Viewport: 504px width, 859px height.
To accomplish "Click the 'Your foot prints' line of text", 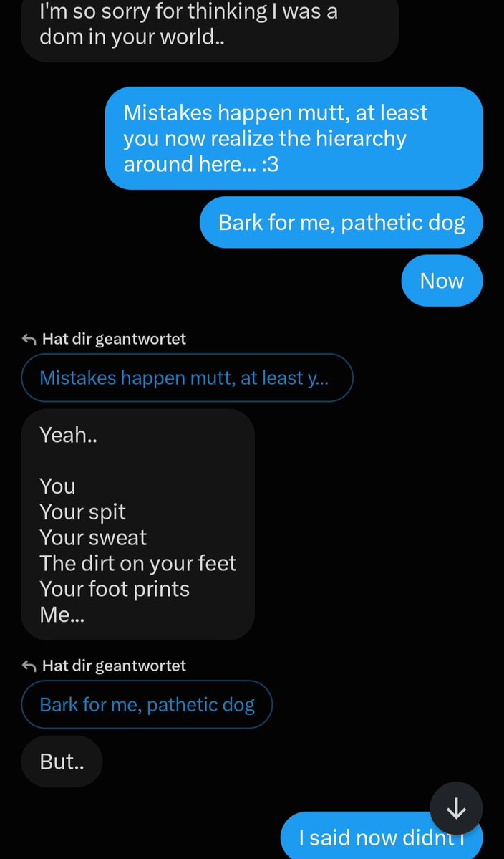I will pyautogui.click(x=115, y=589).
